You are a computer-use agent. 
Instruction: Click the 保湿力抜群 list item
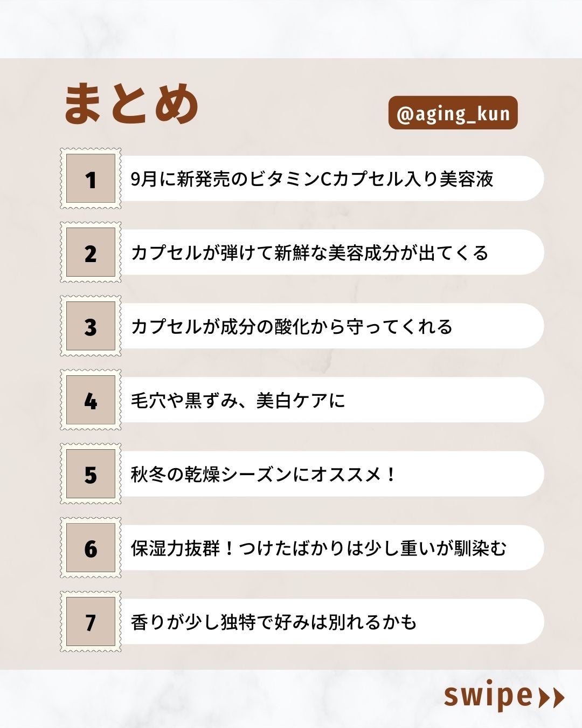click(x=319, y=548)
